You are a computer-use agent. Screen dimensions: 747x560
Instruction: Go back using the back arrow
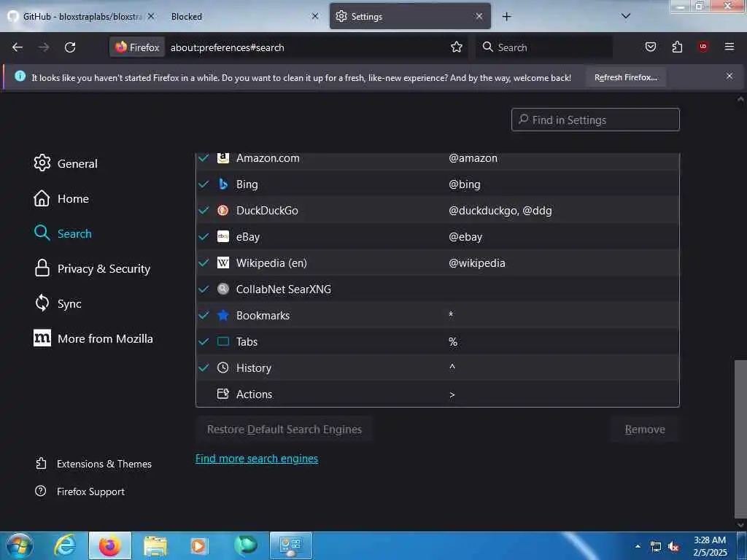click(18, 47)
